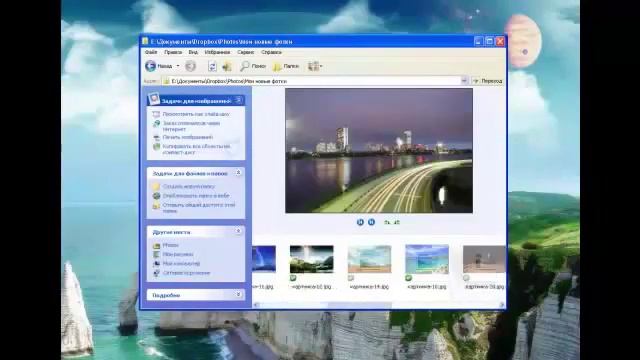
Task: Open Мой компьютер in Other Places
Action: coord(181,264)
